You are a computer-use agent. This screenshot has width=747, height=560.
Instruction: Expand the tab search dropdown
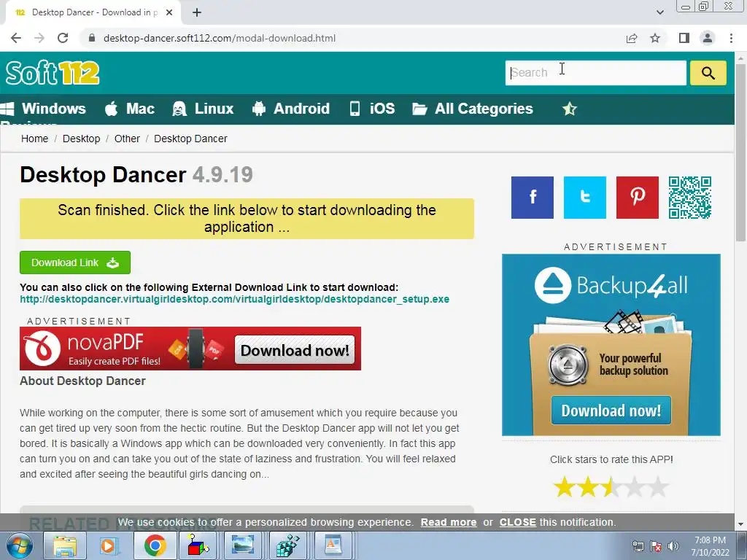pyautogui.click(x=659, y=12)
